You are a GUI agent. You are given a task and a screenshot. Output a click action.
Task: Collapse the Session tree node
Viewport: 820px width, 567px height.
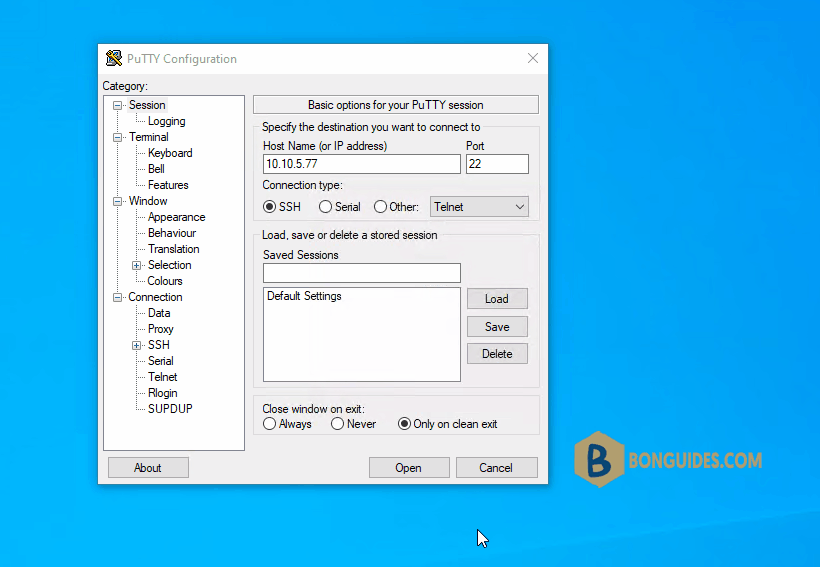(x=118, y=105)
